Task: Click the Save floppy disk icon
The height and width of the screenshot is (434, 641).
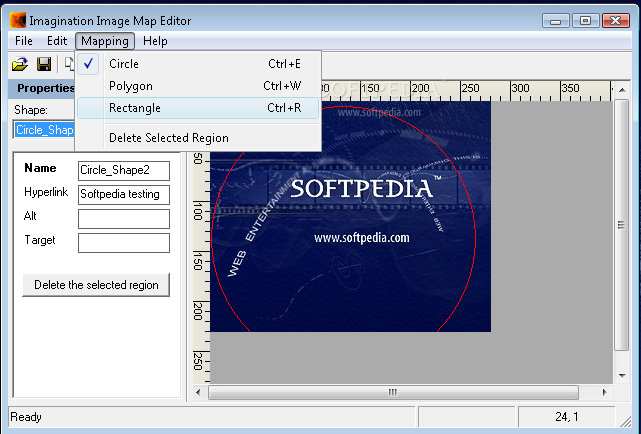Action: point(44,64)
